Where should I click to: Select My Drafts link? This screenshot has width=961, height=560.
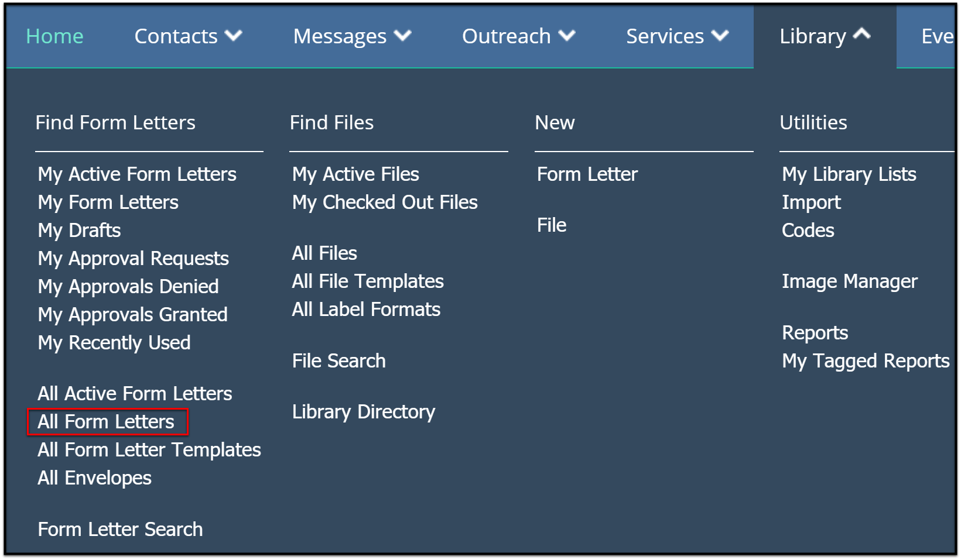(79, 231)
